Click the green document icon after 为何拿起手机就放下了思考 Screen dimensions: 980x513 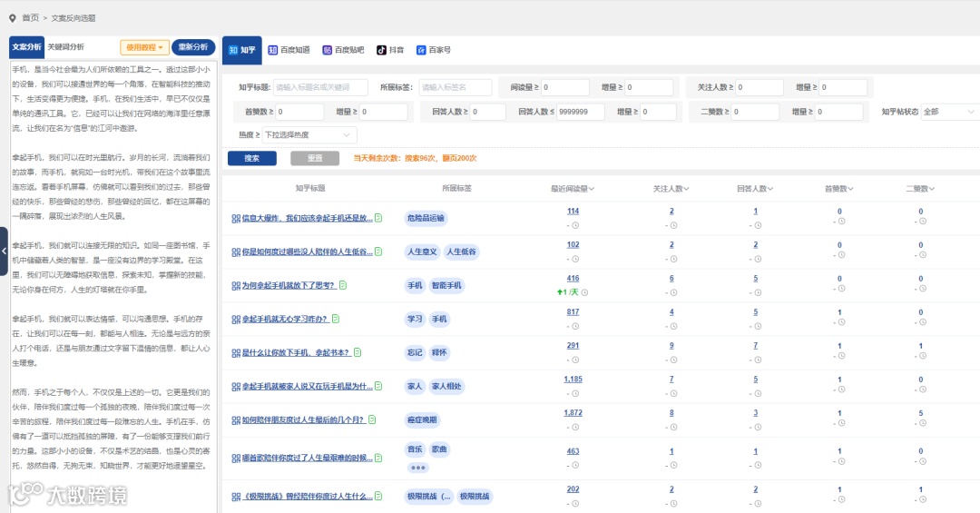click(x=342, y=285)
